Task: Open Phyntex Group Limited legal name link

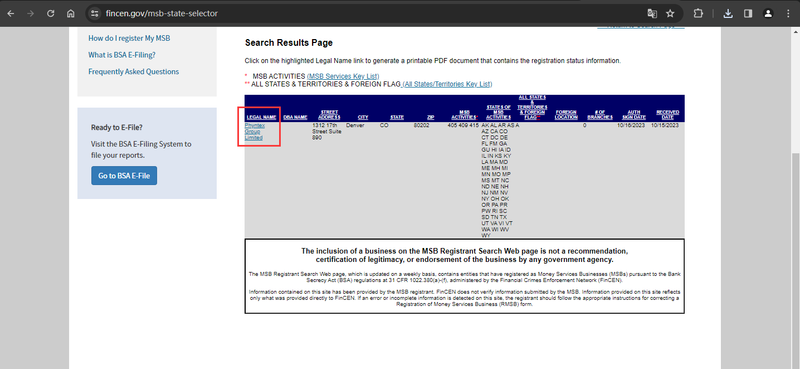Action: 255,131
